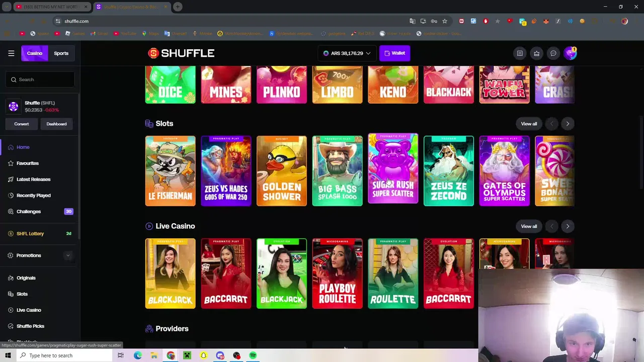This screenshot has height=362, width=644.
Task: Show previous Live Casino with left arrow
Action: 551,226
